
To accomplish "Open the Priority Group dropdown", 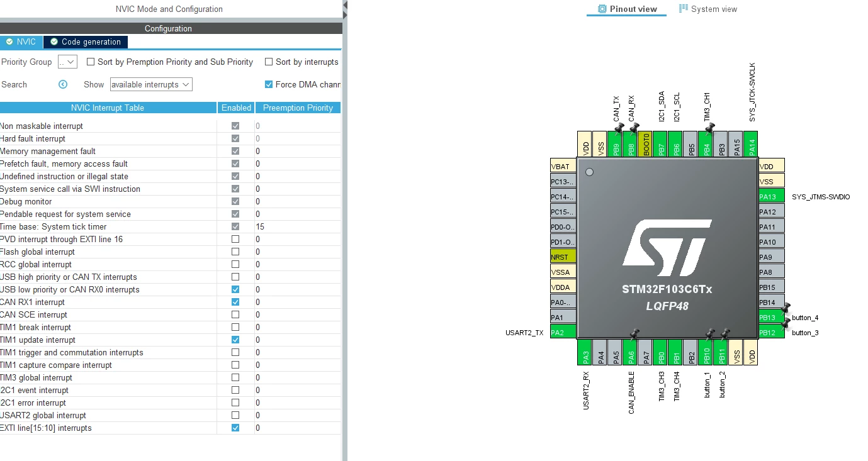I will pos(67,62).
